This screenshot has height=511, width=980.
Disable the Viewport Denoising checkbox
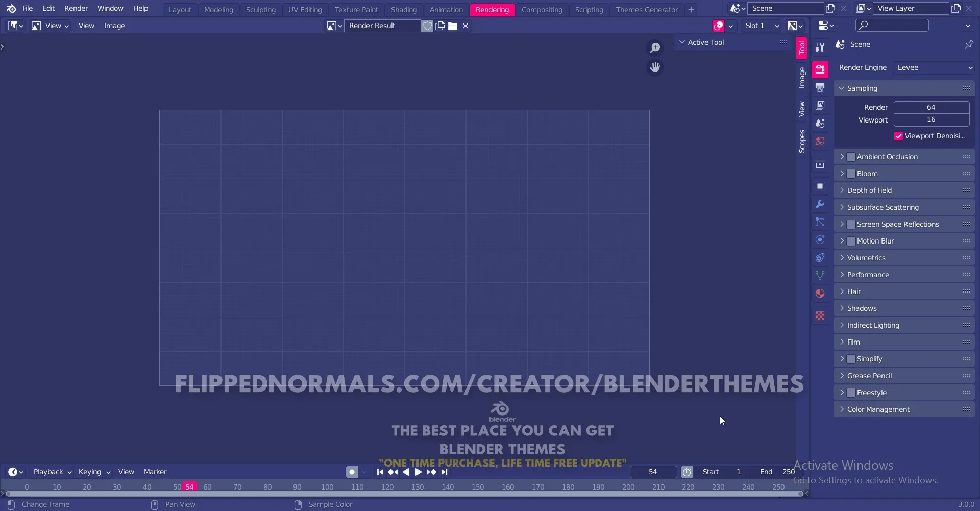(898, 136)
